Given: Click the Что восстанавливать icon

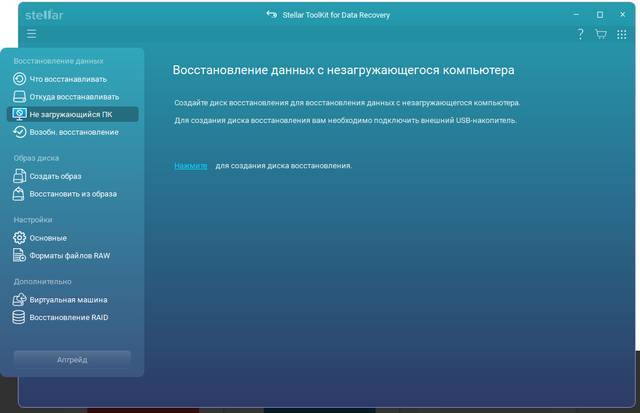Looking at the screenshot, I should click(19, 79).
